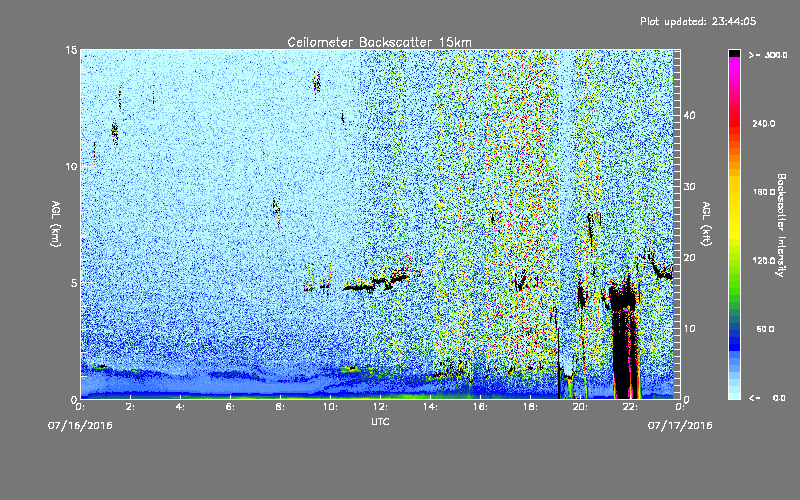Click the "4:" hour tick label
The height and width of the screenshot is (500, 800).
tap(180, 407)
